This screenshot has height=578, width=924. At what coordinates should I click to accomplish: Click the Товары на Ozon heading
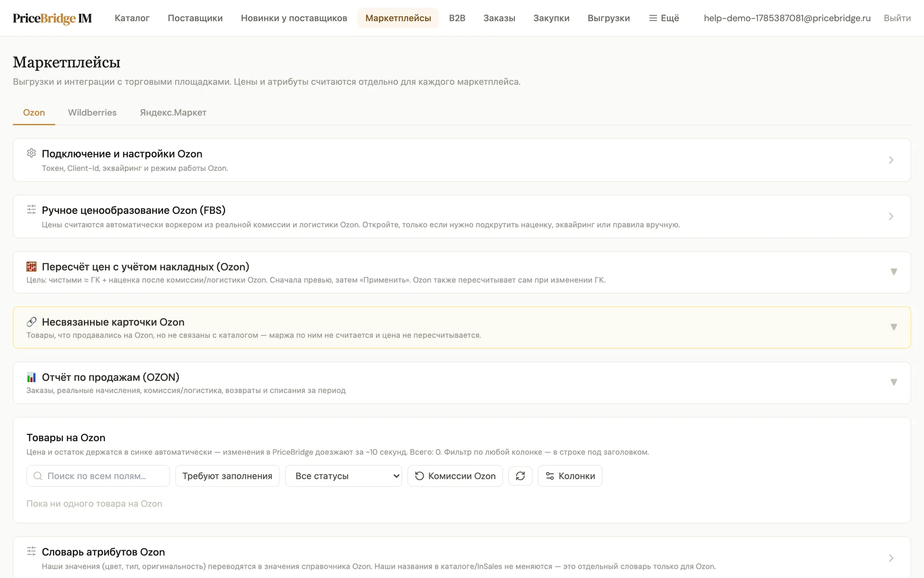pos(65,438)
